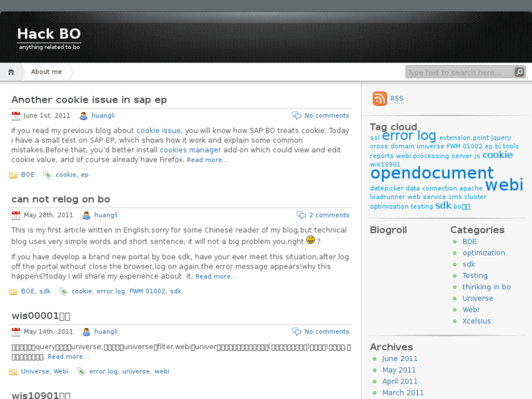Select the ssl tag

coord(375,138)
